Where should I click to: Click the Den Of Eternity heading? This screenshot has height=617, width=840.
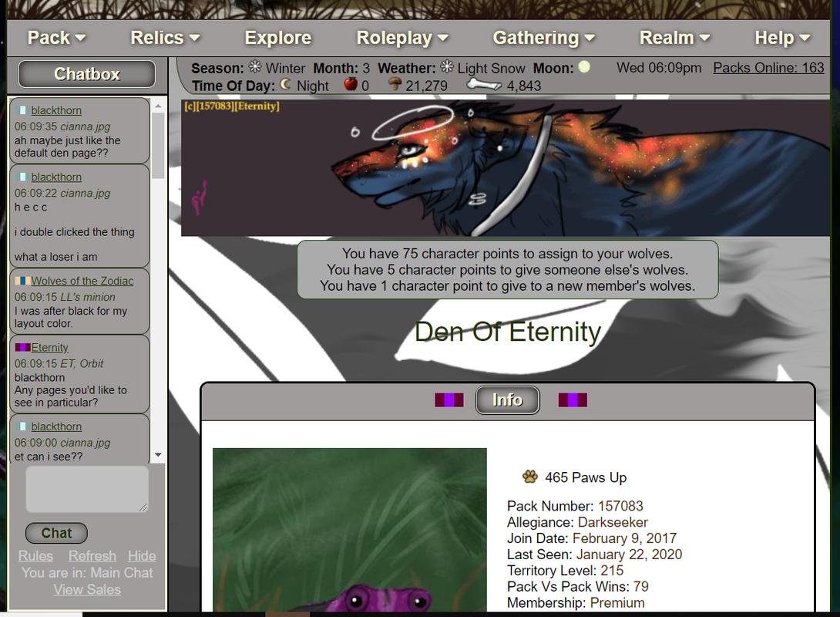[x=508, y=332]
